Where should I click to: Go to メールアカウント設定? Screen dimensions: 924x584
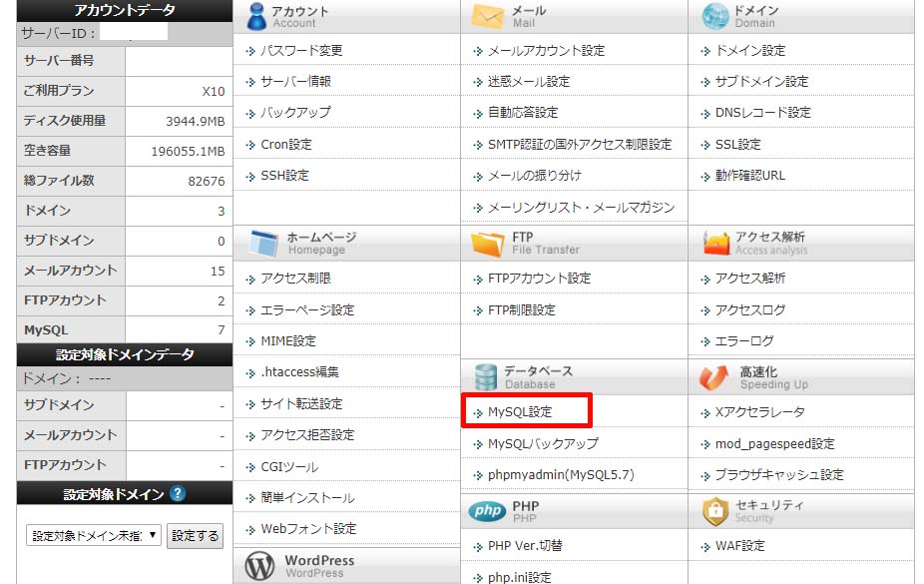pos(546,50)
